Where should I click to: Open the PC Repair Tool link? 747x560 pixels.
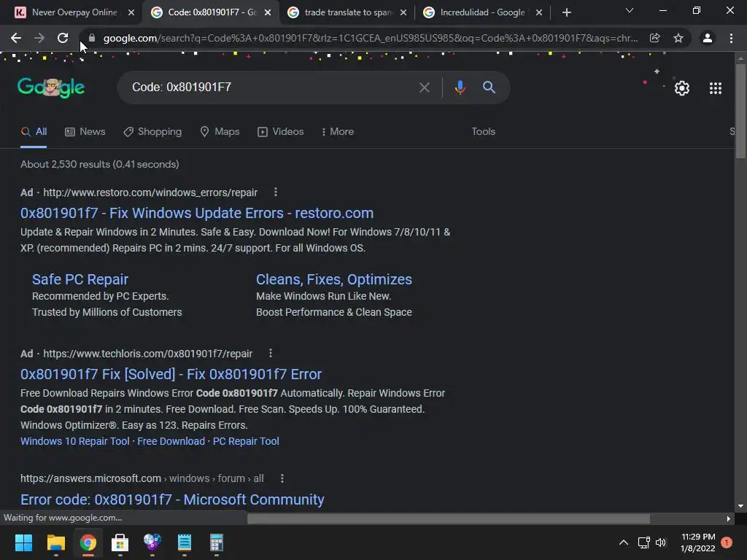pos(246,441)
